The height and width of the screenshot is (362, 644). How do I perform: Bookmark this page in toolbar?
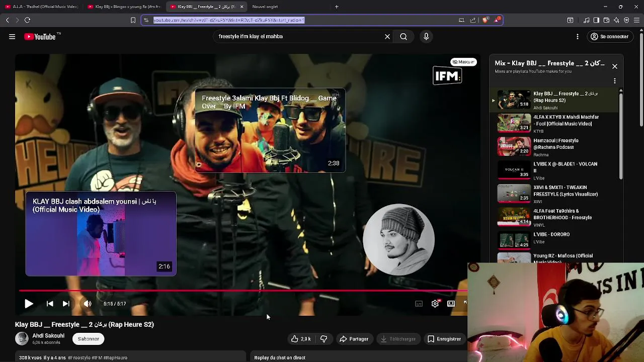[x=133, y=20]
